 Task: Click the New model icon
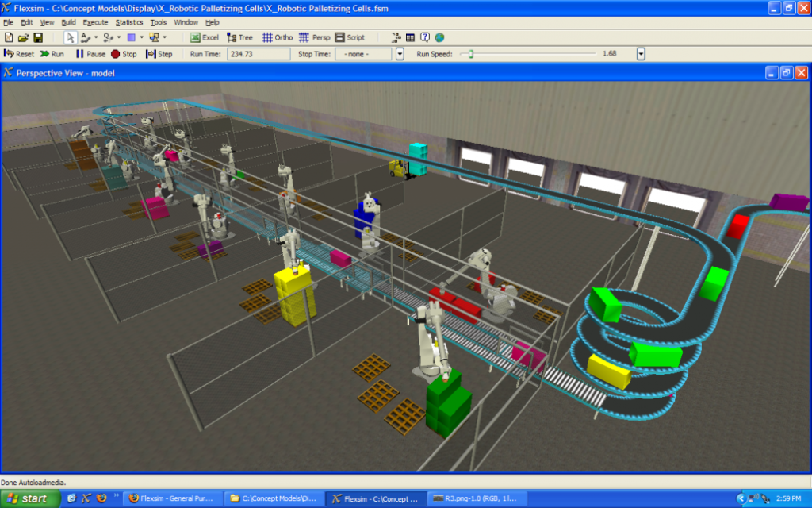tap(9, 37)
